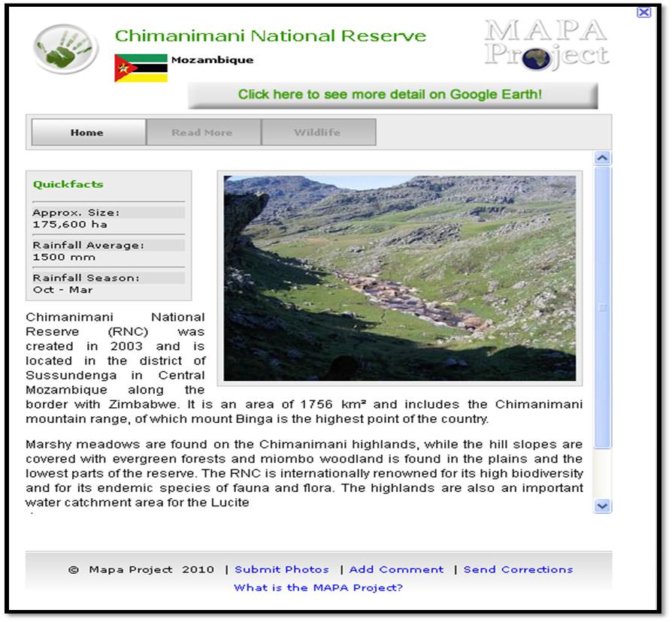Click the scrollbar down arrow
The image size is (672, 622).
tap(602, 506)
